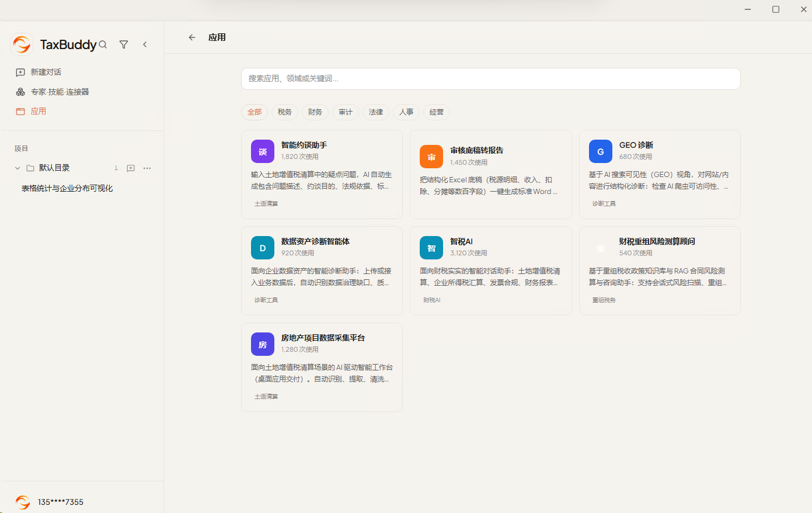Filter apps by 法律
The width and height of the screenshot is (812, 513).
(x=376, y=112)
